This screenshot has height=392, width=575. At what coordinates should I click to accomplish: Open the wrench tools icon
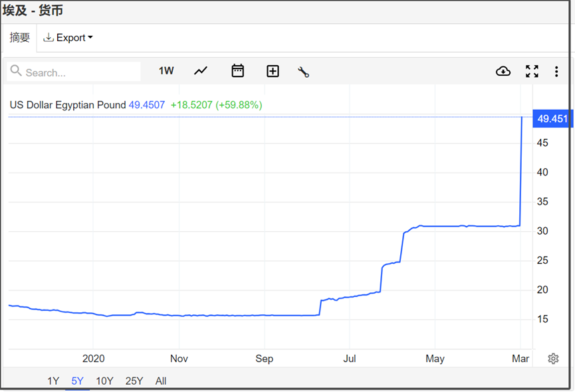304,72
